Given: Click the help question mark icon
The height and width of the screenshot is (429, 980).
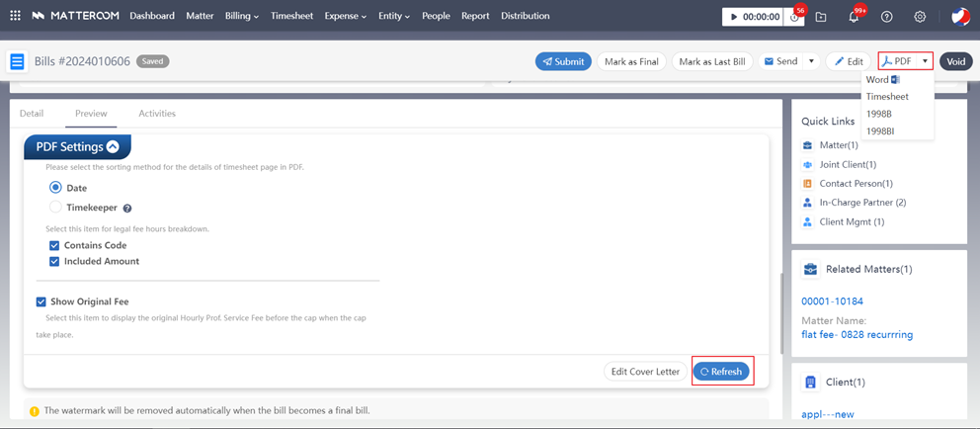Looking at the screenshot, I should tap(886, 17).
